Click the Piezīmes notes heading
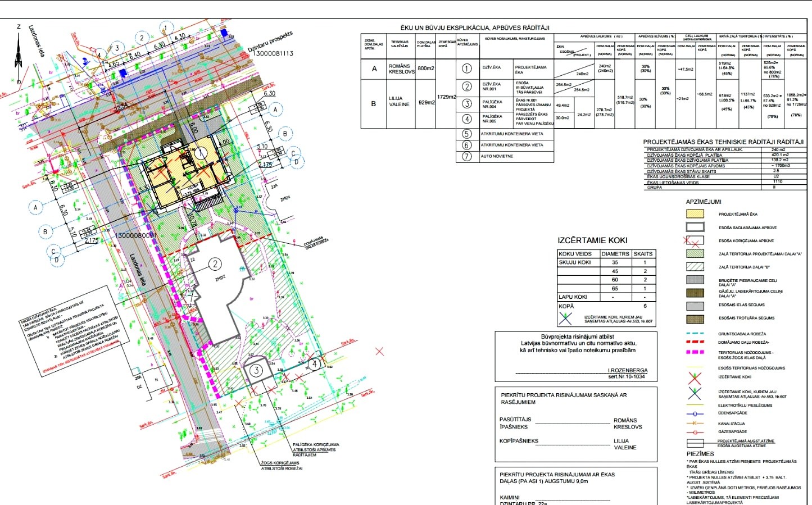This screenshot has width=812, height=505. coord(700,454)
